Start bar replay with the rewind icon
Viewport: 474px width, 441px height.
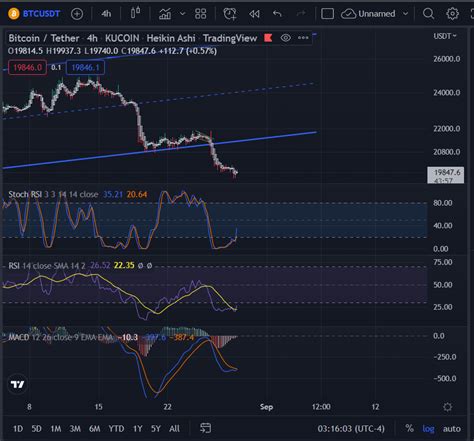254,14
